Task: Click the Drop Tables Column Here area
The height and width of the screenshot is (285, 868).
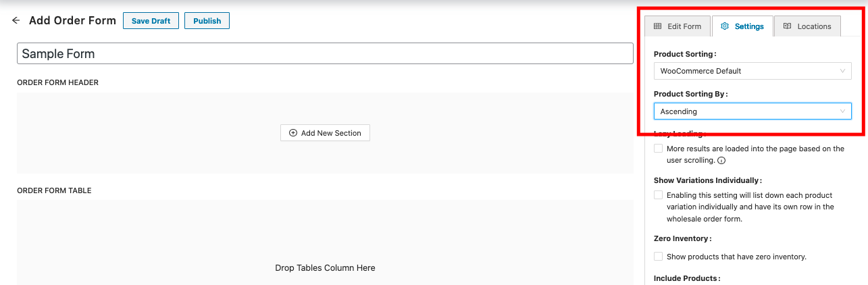Action: pyautogui.click(x=325, y=268)
